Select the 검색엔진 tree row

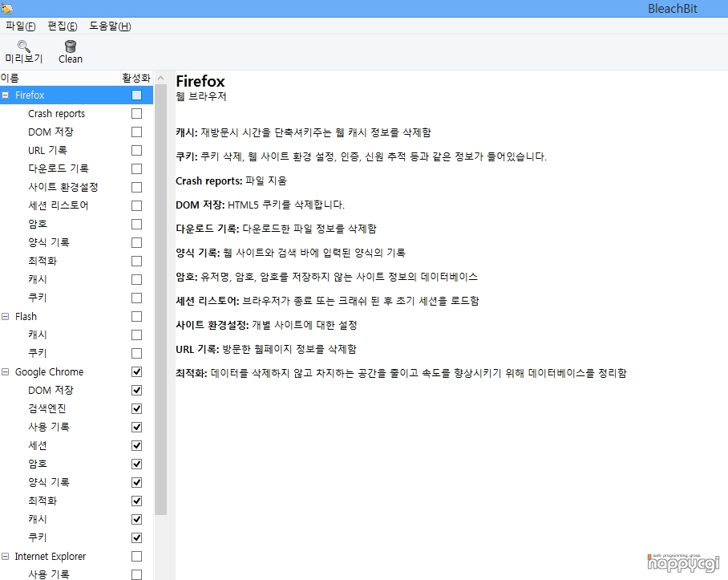(x=77, y=408)
